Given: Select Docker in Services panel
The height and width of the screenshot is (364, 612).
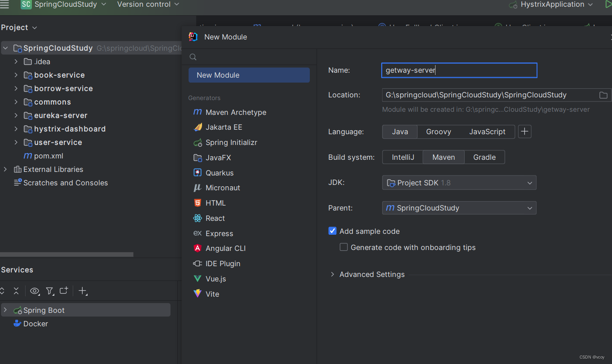Looking at the screenshot, I should click(35, 324).
